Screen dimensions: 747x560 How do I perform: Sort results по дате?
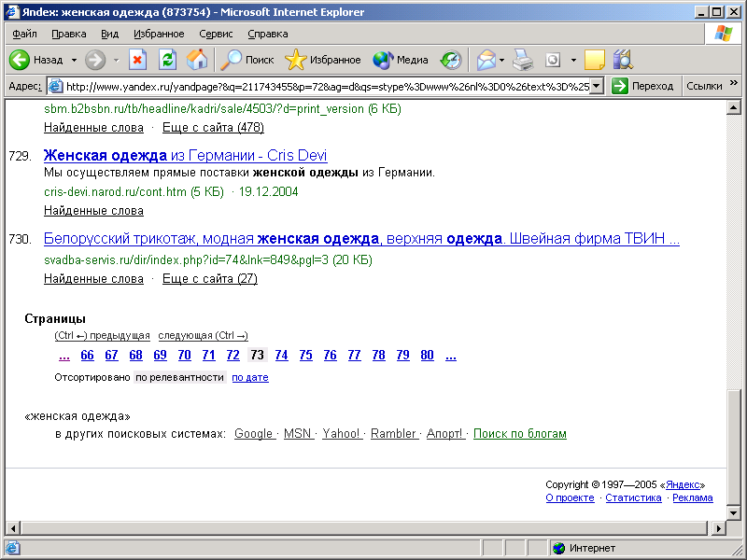pos(250,378)
